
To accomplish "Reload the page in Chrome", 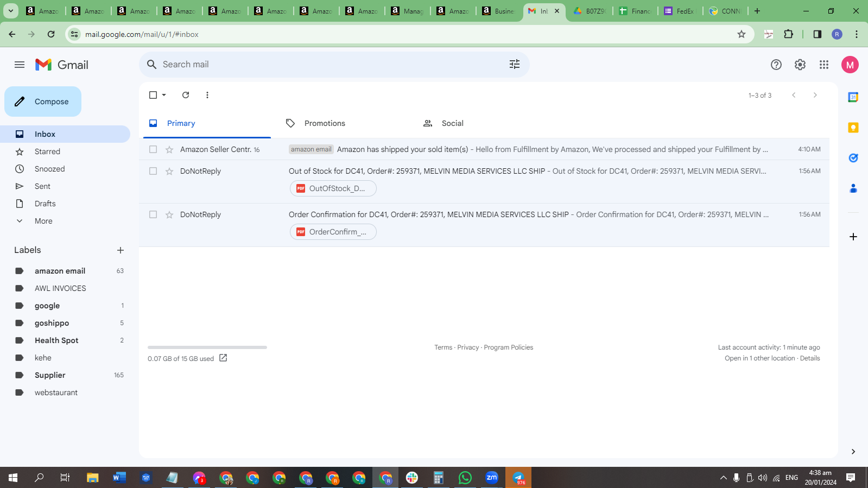I will (x=51, y=34).
